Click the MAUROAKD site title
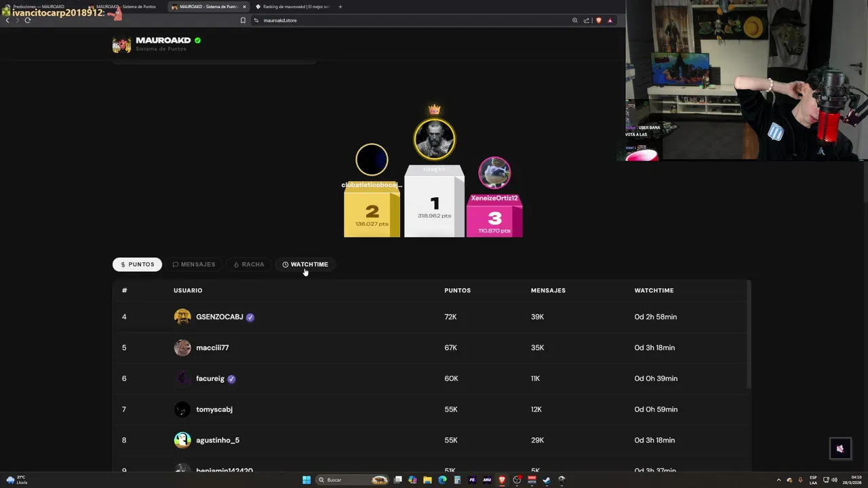868x488 pixels. 163,41
